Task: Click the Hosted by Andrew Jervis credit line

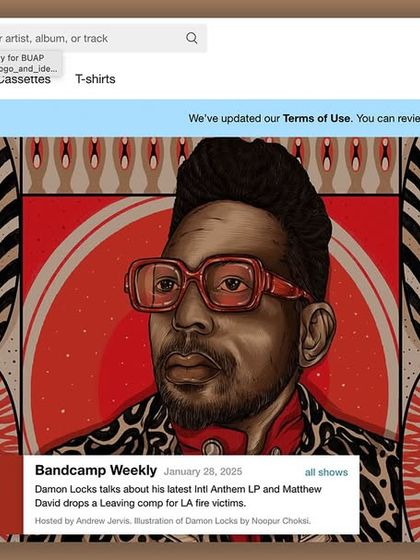Action: (x=173, y=521)
